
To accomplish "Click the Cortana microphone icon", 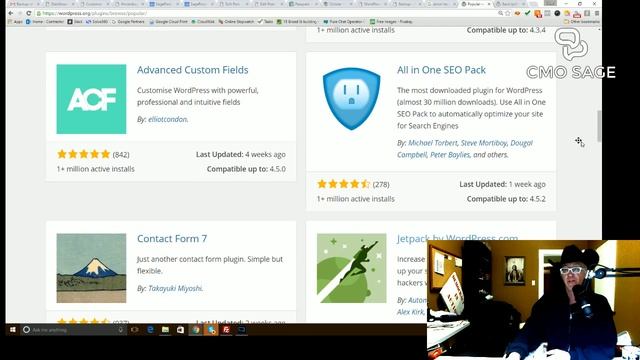I will 120,329.
